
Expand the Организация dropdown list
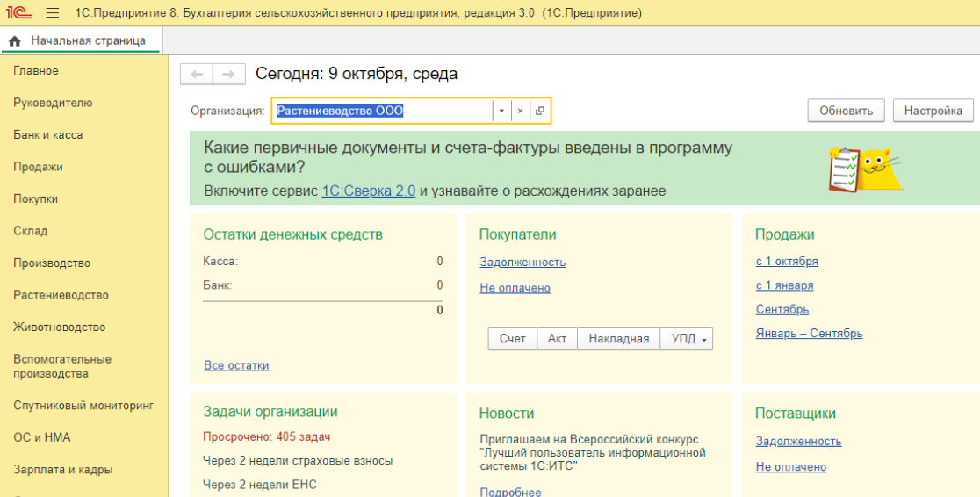(x=501, y=111)
